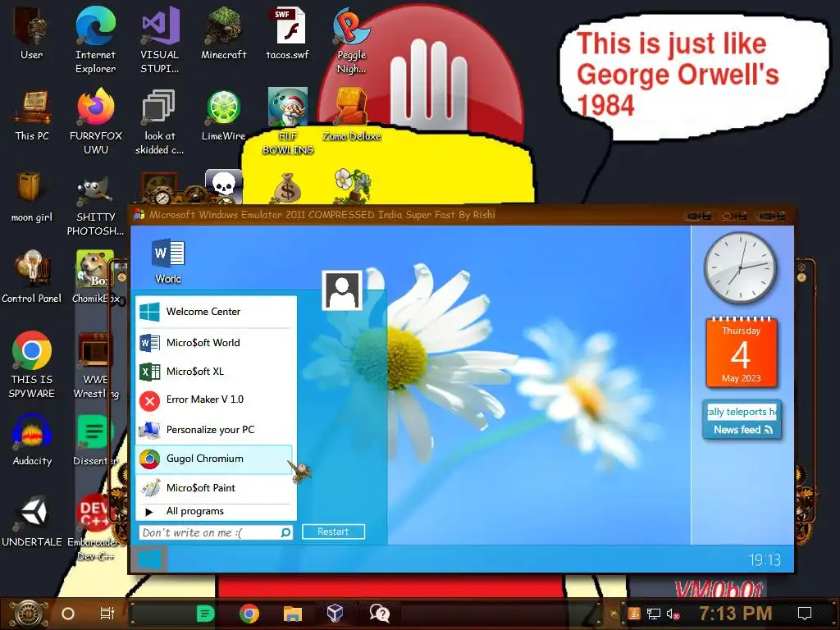
Task: Click the analog clock gadget
Action: (741, 268)
